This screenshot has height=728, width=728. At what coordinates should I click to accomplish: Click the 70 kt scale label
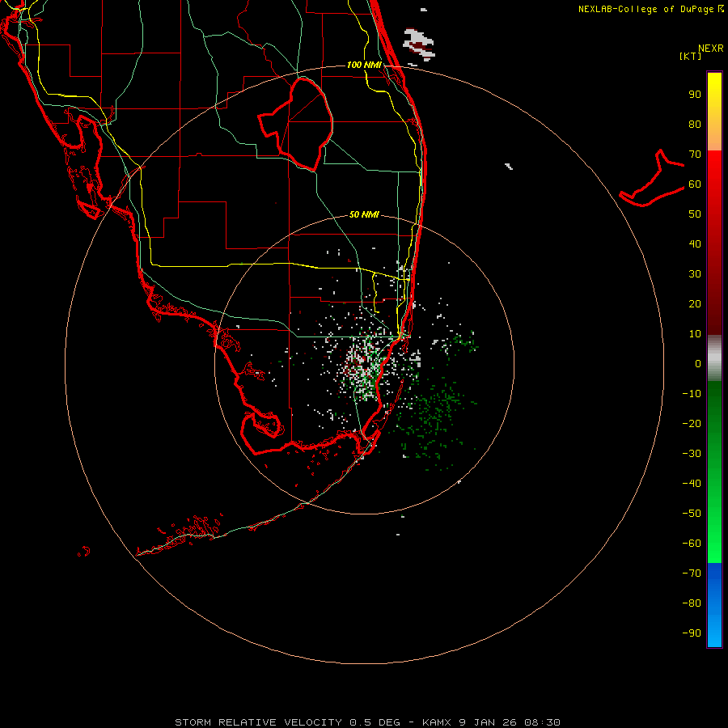pyautogui.click(x=695, y=154)
